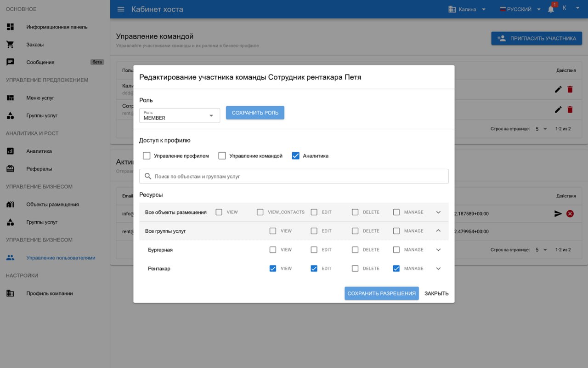Click the pencil edit icon for the second team member

(x=558, y=109)
